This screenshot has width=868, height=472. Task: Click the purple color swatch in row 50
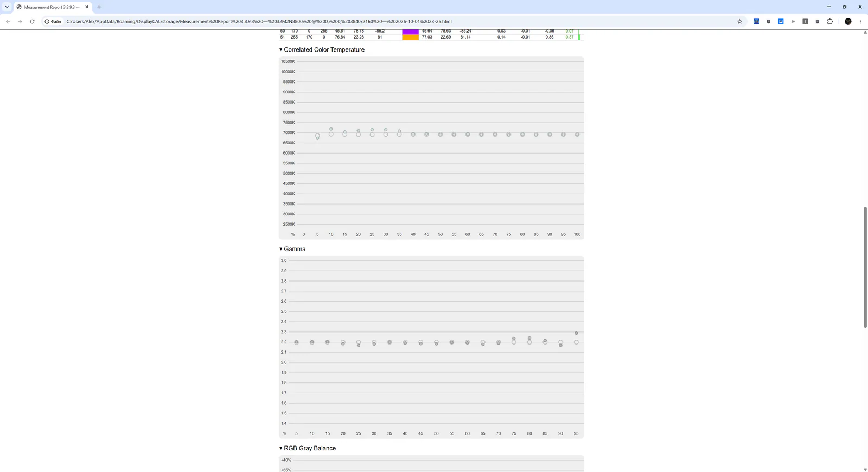click(410, 31)
